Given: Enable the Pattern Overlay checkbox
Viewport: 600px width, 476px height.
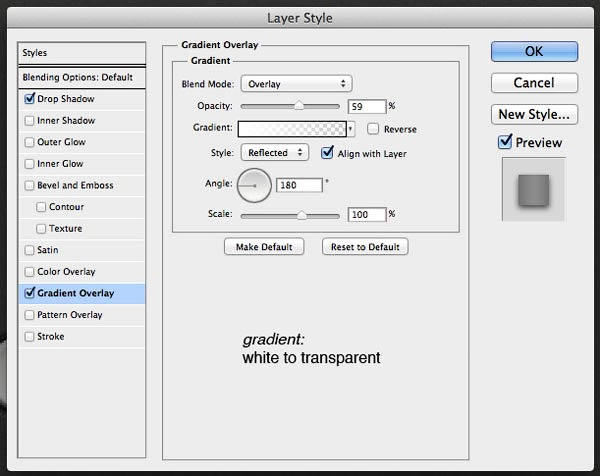Looking at the screenshot, I should point(29,315).
